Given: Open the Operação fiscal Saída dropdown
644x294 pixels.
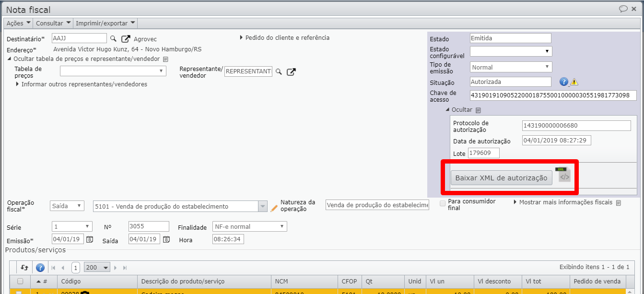Looking at the screenshot, I should tap(67, 206).
